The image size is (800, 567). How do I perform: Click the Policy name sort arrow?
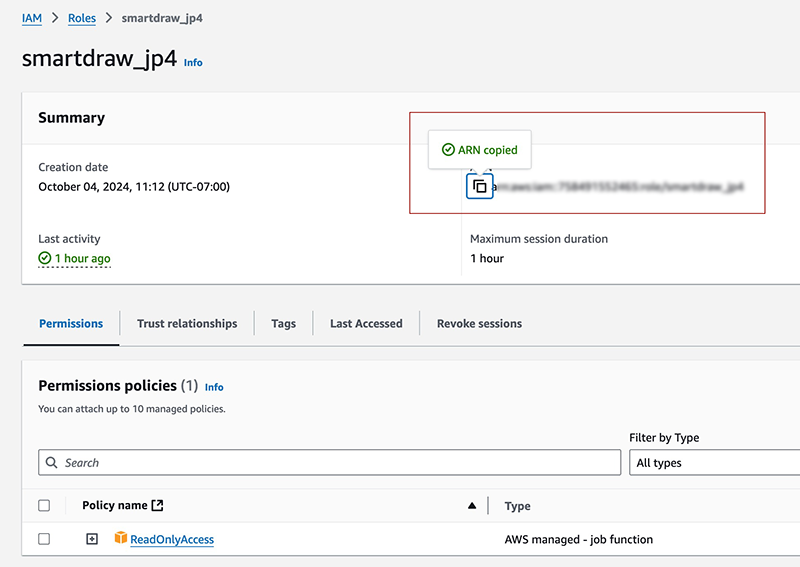(x=472, y=506)
